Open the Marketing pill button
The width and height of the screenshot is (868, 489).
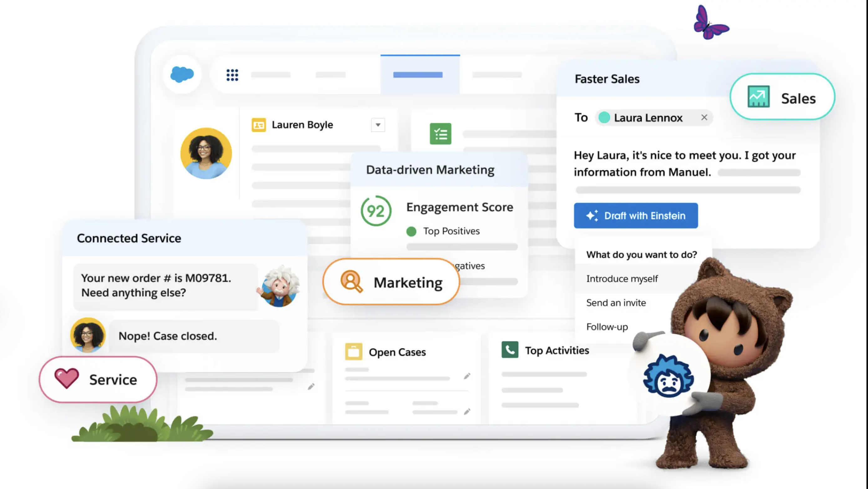click(x=391, y=282)
